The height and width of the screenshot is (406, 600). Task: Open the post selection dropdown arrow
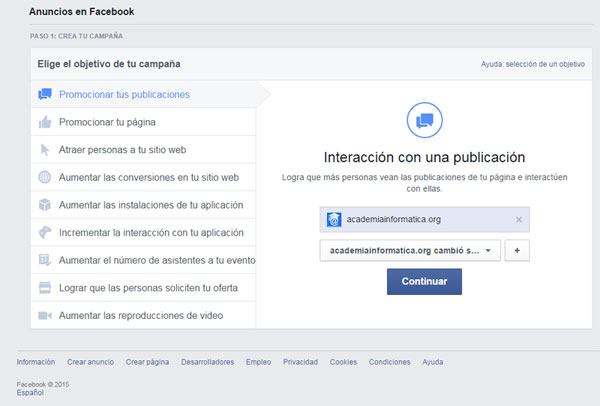coord(488,251)
